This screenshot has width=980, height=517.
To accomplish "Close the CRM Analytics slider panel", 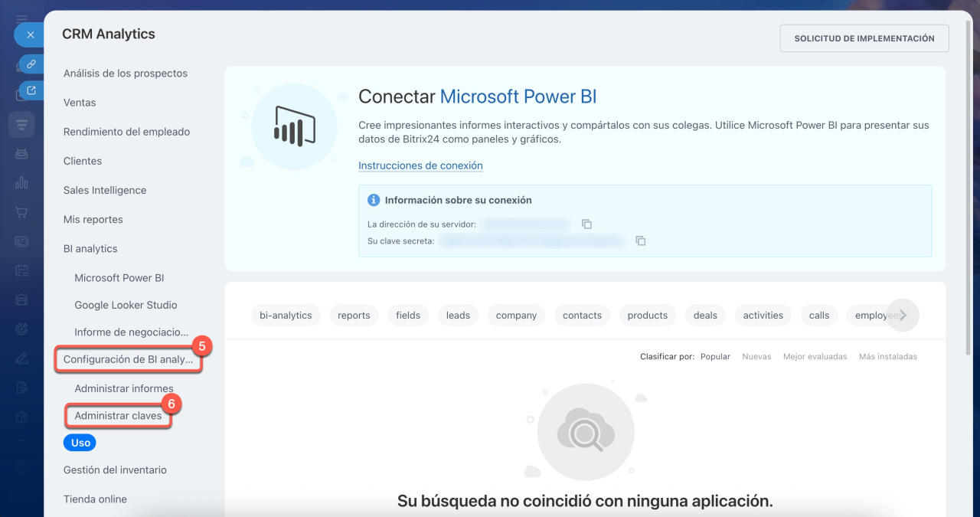I will pyautogui.click(x=30, y=35).
